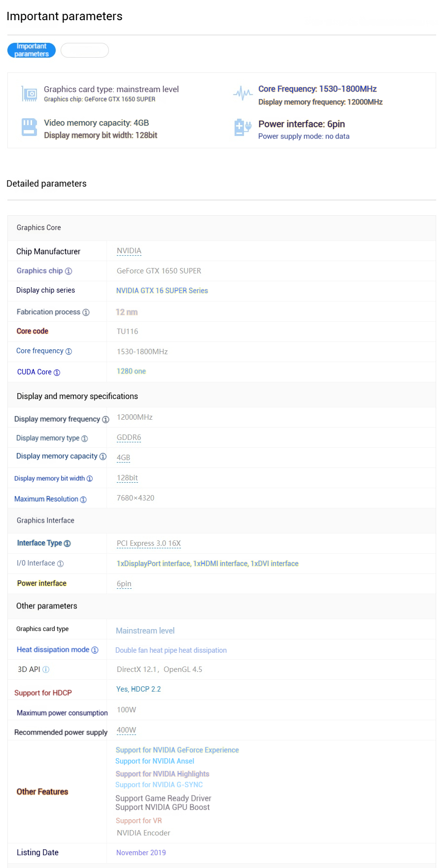The image size is (447, 868).
Task: Click the November 2019 listing date
Action: (x=141, y=853)
